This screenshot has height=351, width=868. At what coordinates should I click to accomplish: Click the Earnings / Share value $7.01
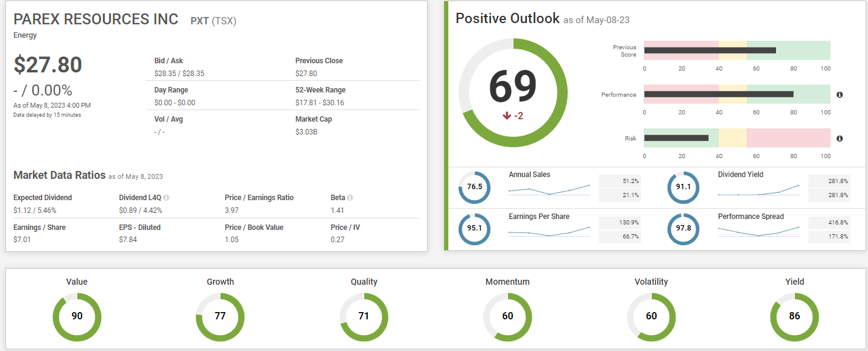click(22, 240)
